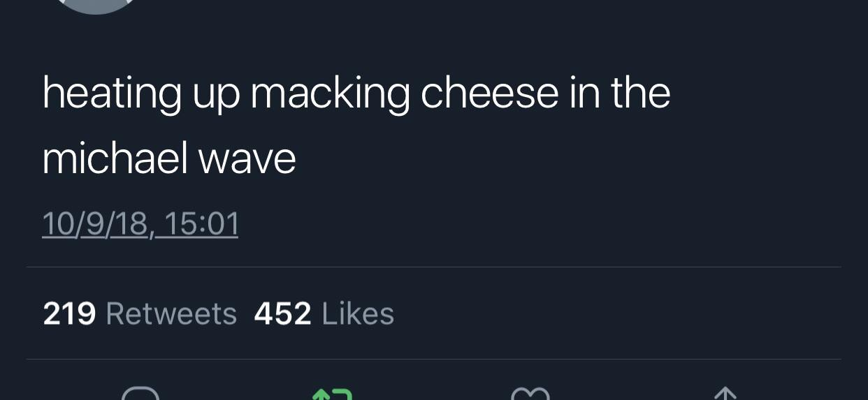Click the date '10/9/18' in timestamp
The image size is (868, 400).
(x=94, y=224)
